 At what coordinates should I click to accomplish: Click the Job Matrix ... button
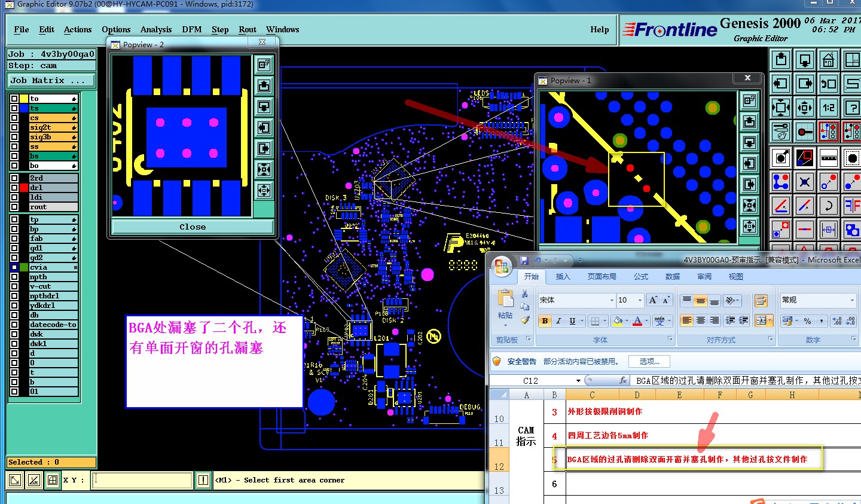51,80
